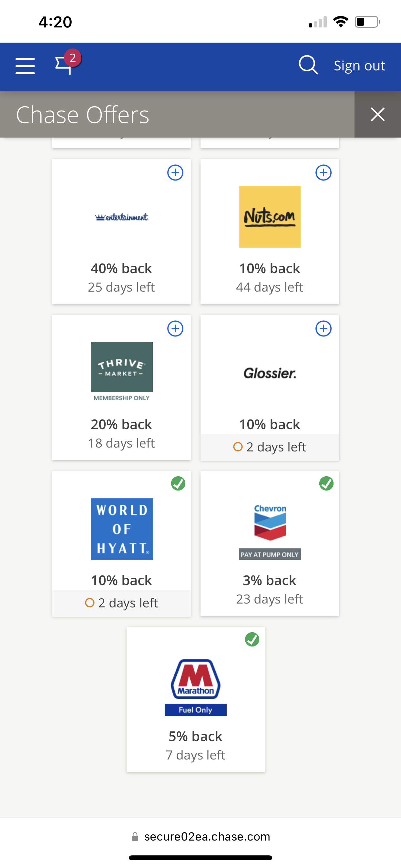Open the hamburger navigation menu

[x=25, y=66]
